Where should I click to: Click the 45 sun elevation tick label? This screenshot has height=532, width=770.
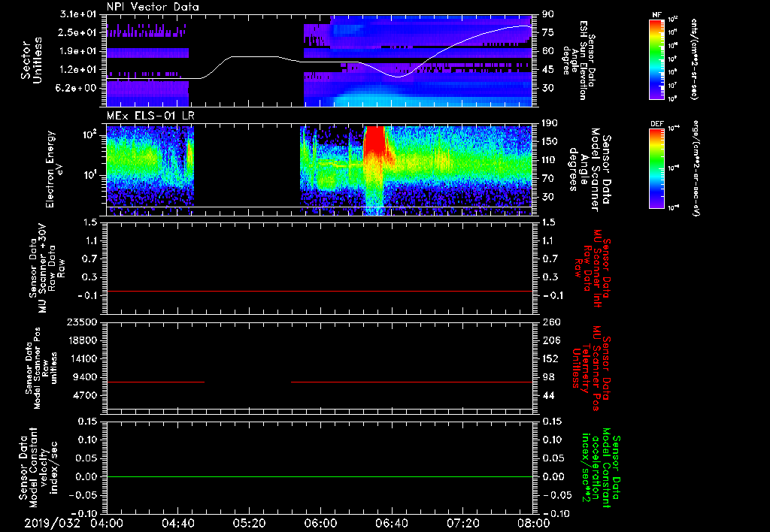[x=548, y=69]
